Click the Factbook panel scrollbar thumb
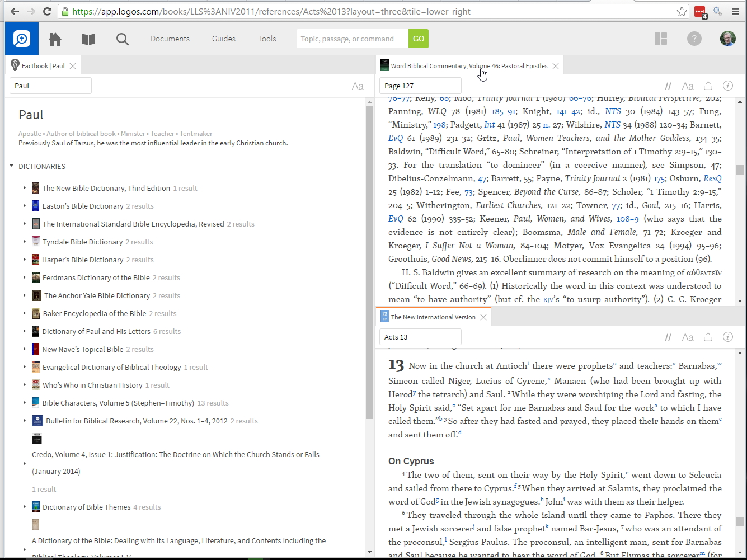Image resolution: width=747 pixels, height=560 pixels. click(x=369, y=262)
